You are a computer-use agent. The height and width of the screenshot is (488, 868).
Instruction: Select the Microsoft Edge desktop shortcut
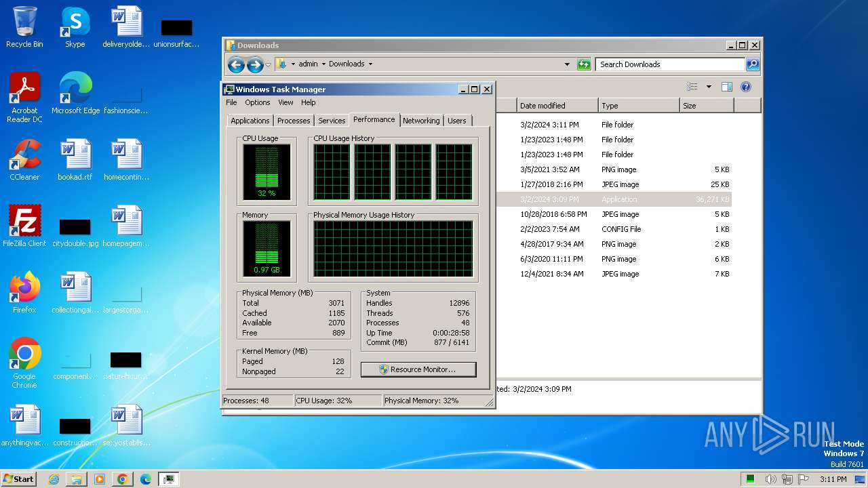[x=75, y=94]
